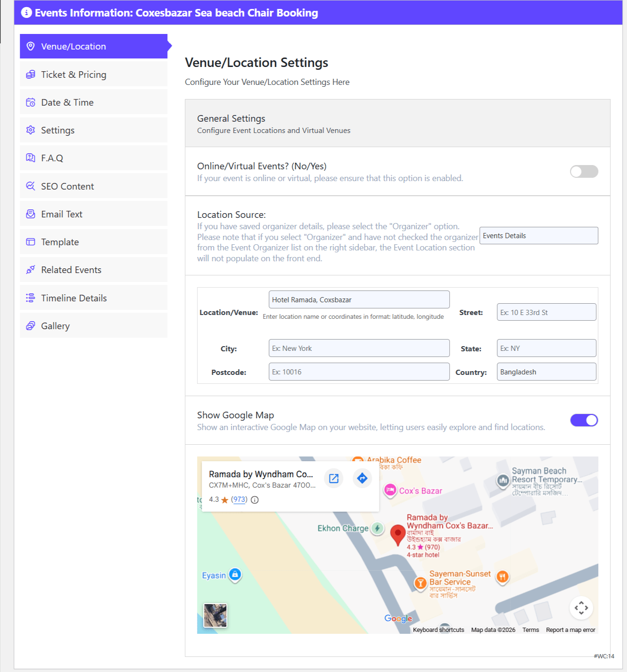Click the info icon beside rating
Viewport: 627px width, 672px height.
(x=255, y=500)
